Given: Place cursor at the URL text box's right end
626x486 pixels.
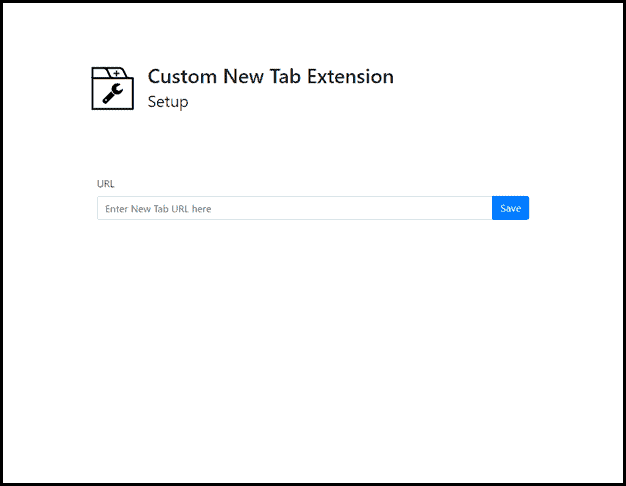Looking at the screenshot, I should pyautogui.click(x=484, y=208).
